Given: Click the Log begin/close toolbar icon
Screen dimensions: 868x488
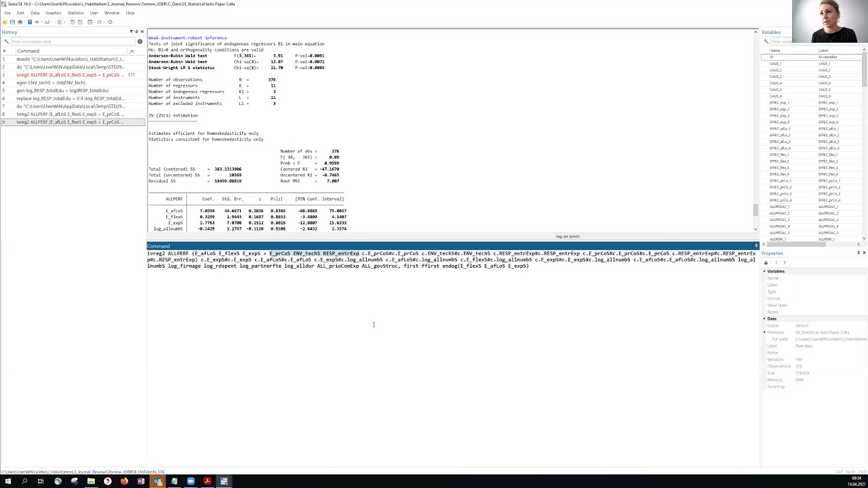Looking at the screenshot, I should [30, 22].
